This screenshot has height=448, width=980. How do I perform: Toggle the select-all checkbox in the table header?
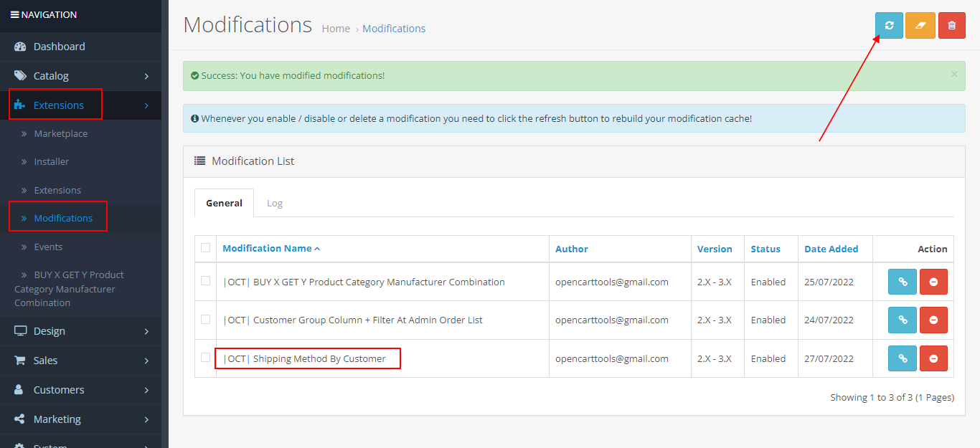(206, 247)
